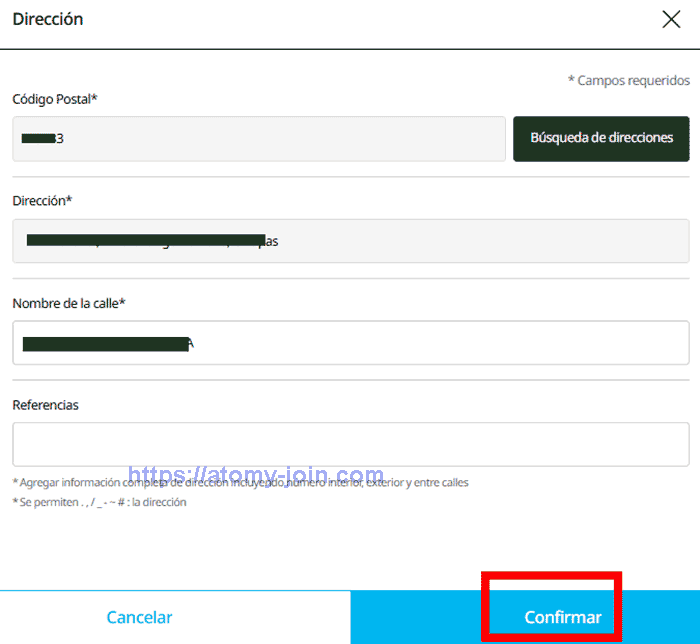Image resolution: width=700 pixels, height=644 pixels.
Task: Click the Agregar información completa hint text
Action: pyautogui.click(x=240, y=483)
